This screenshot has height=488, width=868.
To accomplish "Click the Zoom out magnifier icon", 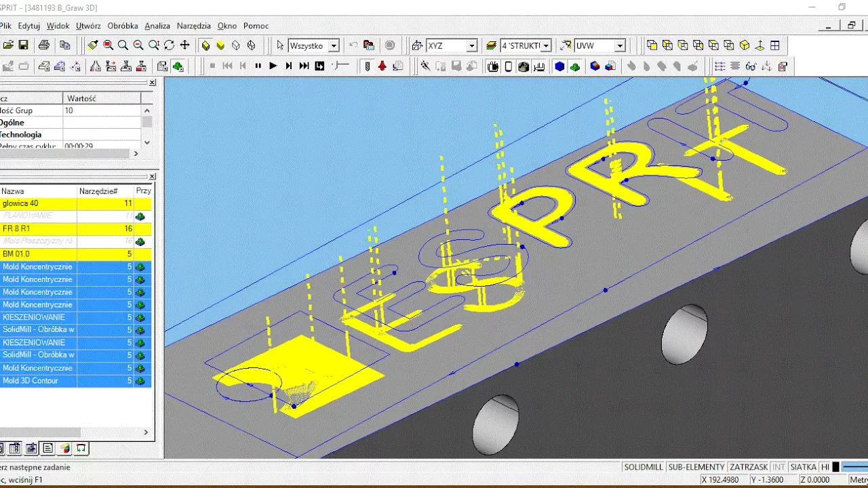I will coord(138,45).
